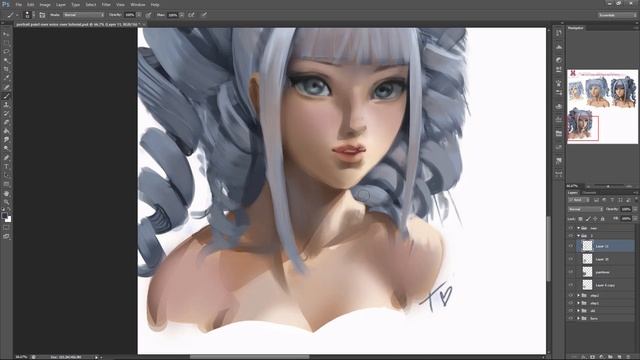Image resolution: width=640 pixels, height=360 pixels.
Task: Select the Type tool
Action: pos(6,167)
